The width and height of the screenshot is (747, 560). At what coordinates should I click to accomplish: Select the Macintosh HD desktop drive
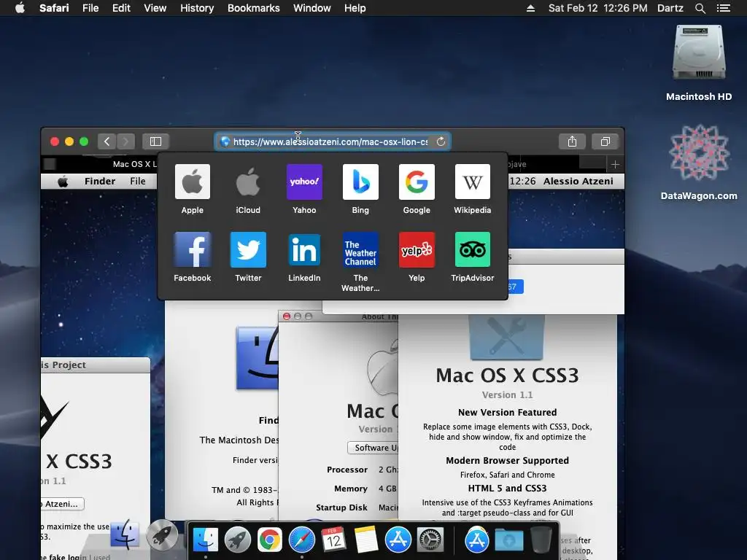(698, 63)
